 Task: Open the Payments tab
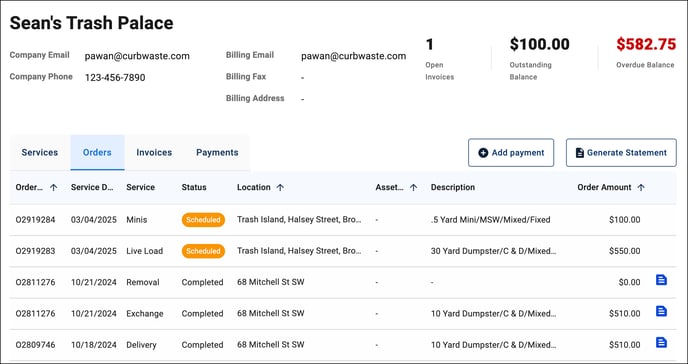point(217,153)
